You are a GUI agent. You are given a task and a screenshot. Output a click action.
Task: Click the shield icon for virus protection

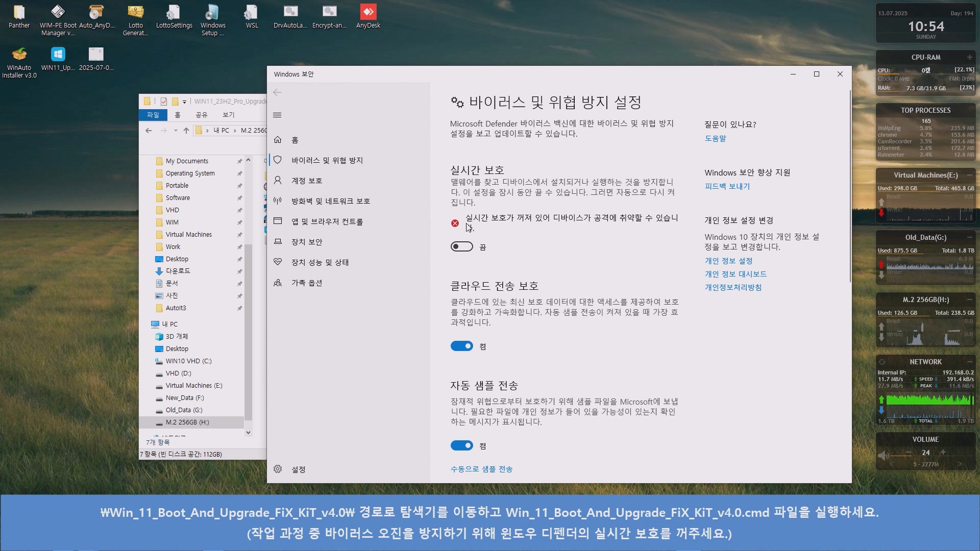(278, 160)
